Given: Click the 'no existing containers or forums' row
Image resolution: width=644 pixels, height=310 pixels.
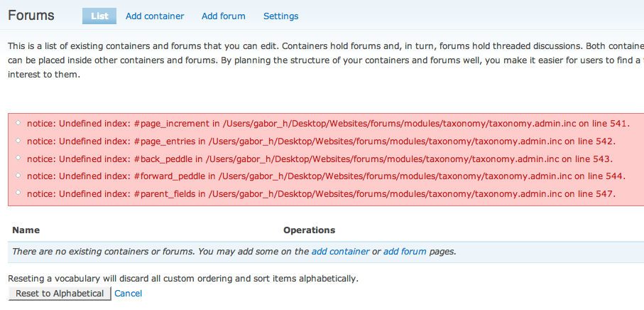Looking at the screenshot, I should point(326,252).
